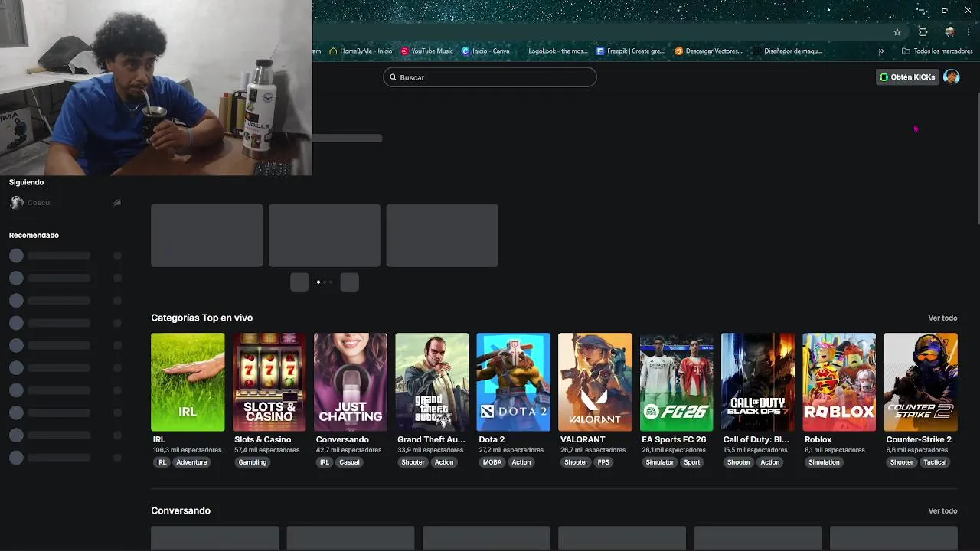Click Ver todo for Categorías Top en vivo
The height and width of the screenshot is (551, 980).
[x=942, y=318]
